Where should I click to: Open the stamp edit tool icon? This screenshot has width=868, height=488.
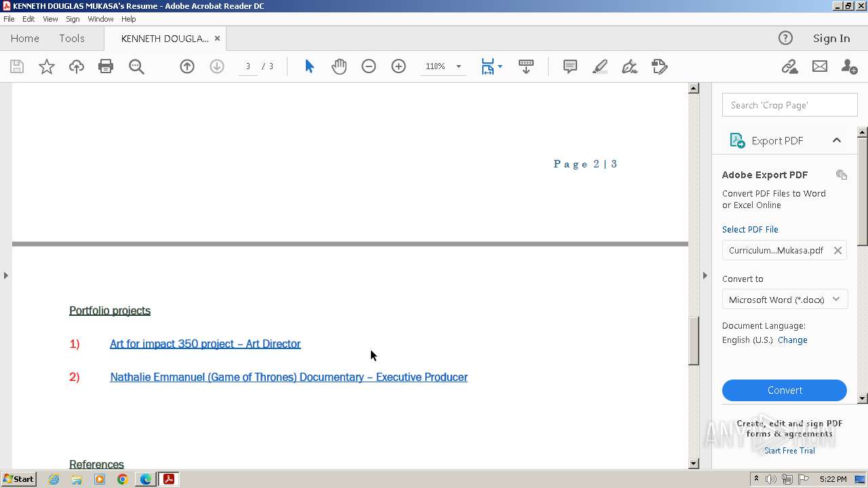click(660, 66)
